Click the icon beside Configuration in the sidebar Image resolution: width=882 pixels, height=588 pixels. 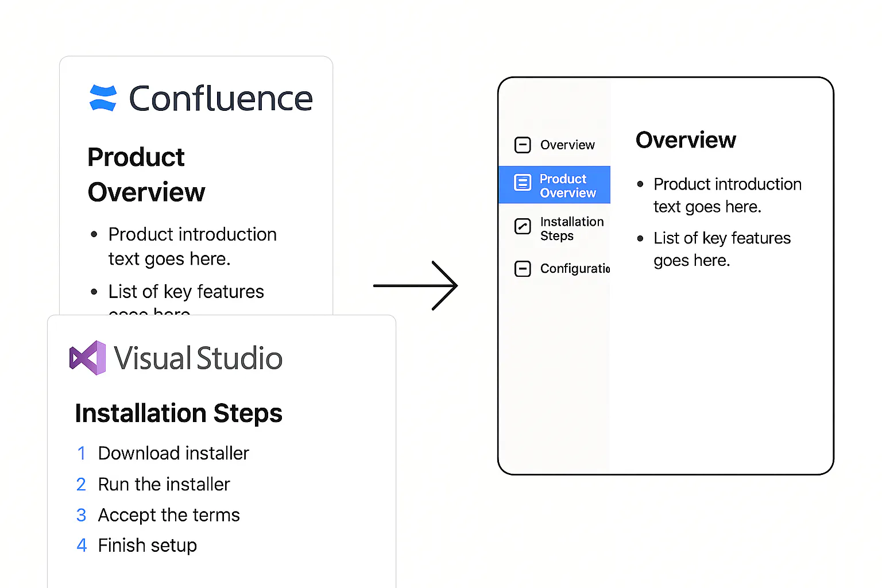tap(523, 268)
